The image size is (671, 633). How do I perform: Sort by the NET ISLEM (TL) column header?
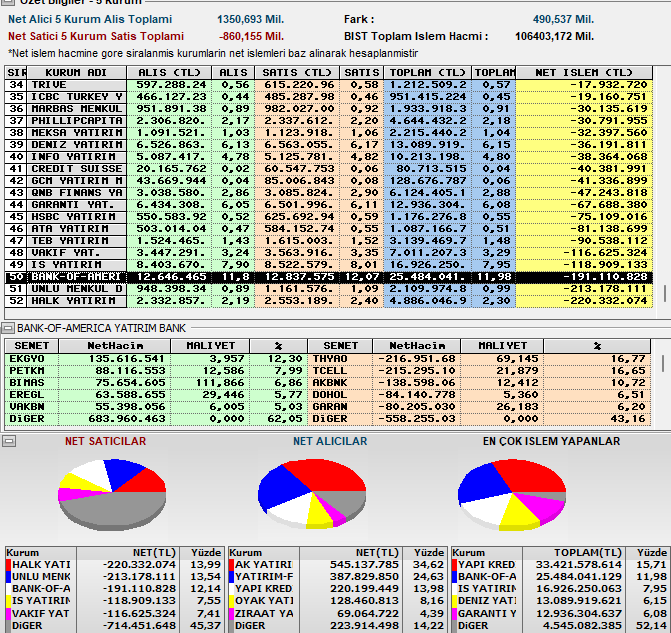point(584,72)
